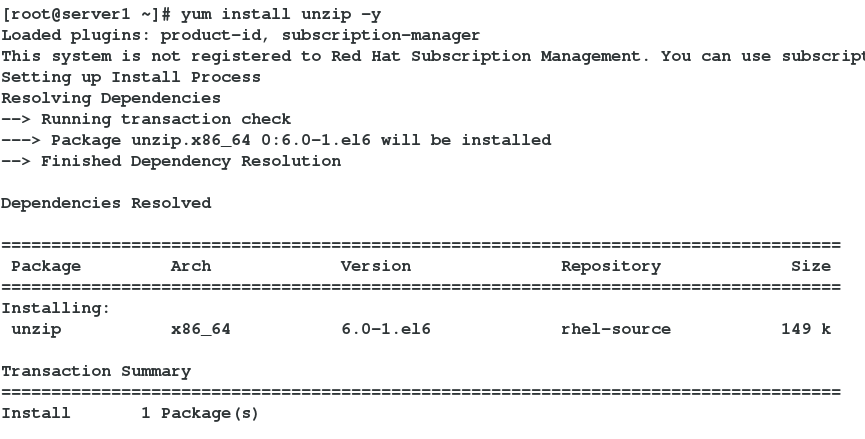Click the 1 Package(s) install count

pos(200,414)
